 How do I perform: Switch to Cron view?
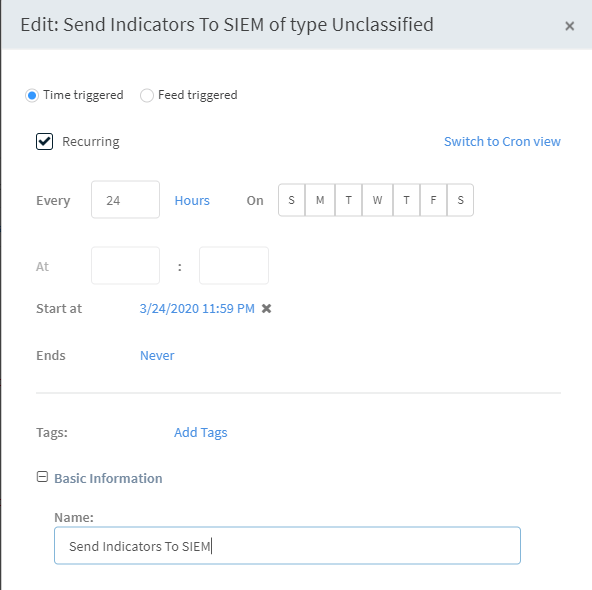[x=502, y=142]
